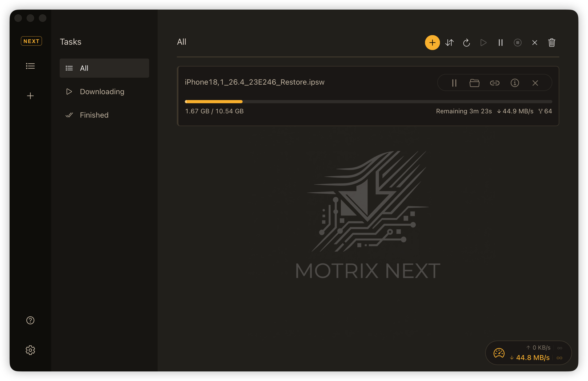
Task: Show ipsw file in folder
Action: pos(475,83)
